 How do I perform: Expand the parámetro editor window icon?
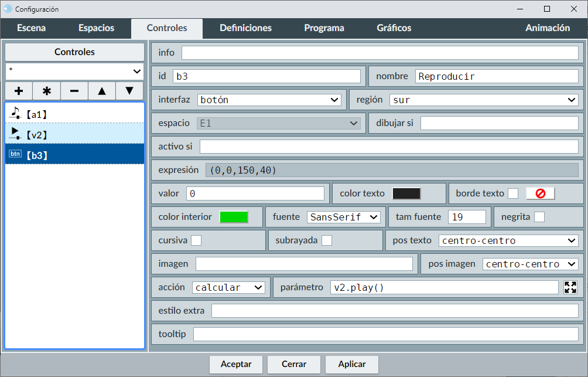click(570, 287)
